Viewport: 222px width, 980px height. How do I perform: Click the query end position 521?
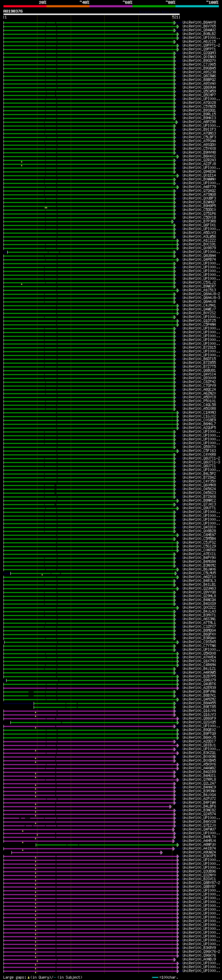pyautogui.click(x=175, y=17)
